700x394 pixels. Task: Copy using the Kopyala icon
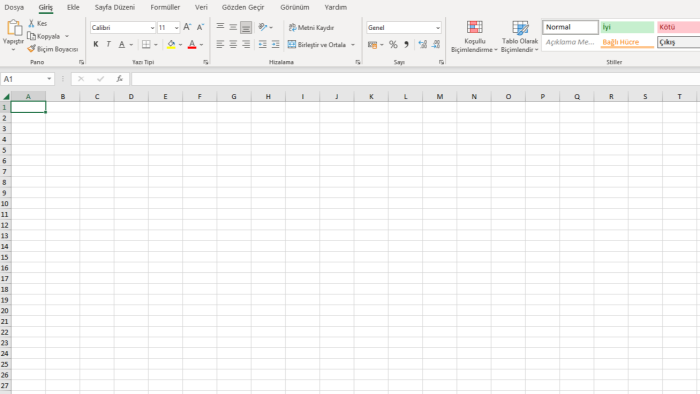[x=31, y=36]
